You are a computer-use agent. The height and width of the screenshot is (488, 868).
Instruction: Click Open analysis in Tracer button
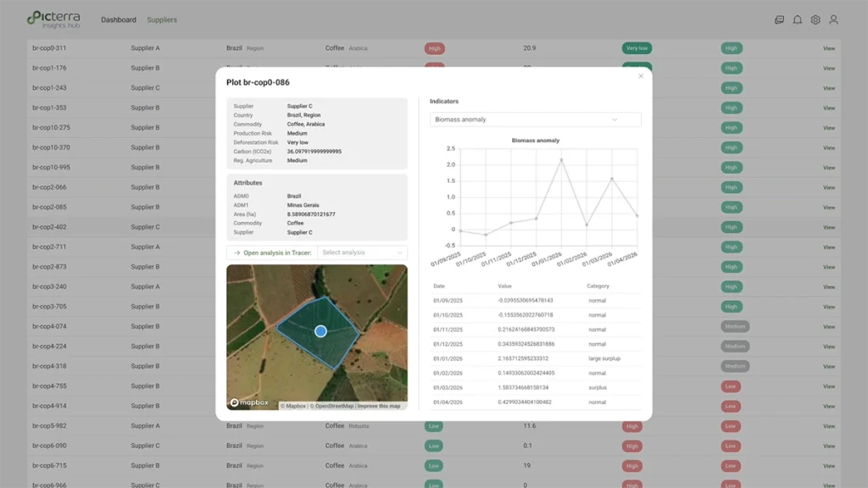point(272,252)
